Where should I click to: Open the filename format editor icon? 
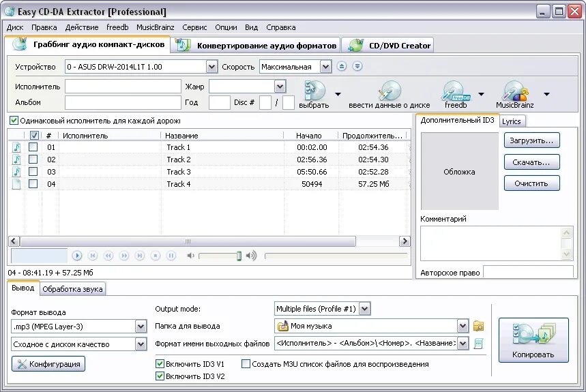pyautogui.click(x=478, y=344)
